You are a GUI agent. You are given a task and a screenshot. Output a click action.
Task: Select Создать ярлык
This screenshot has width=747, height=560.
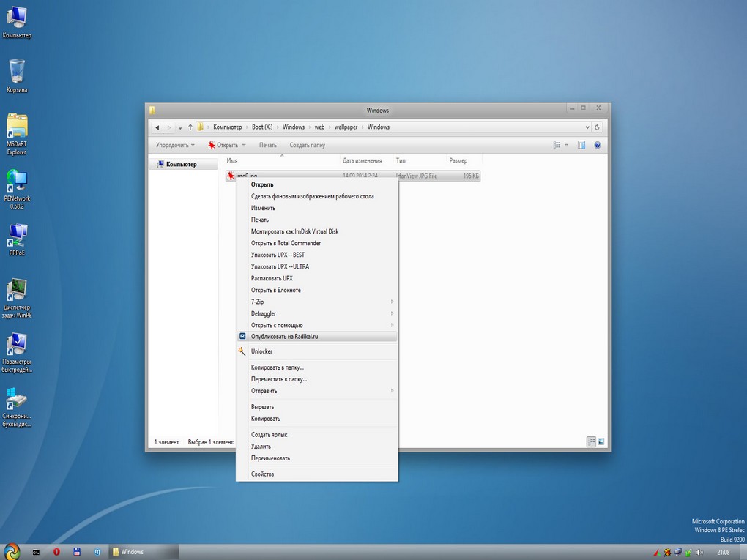(x=317, y=435)
